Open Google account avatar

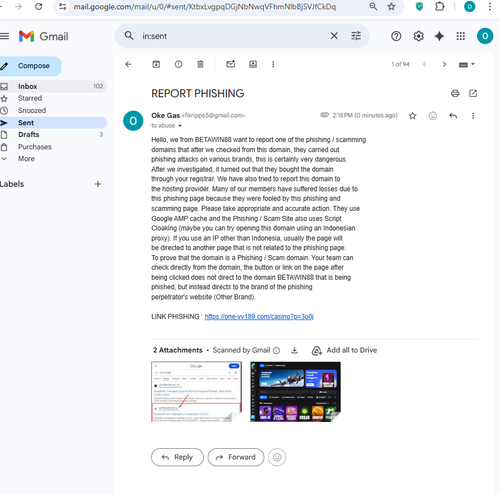click(x=485, y=36)
